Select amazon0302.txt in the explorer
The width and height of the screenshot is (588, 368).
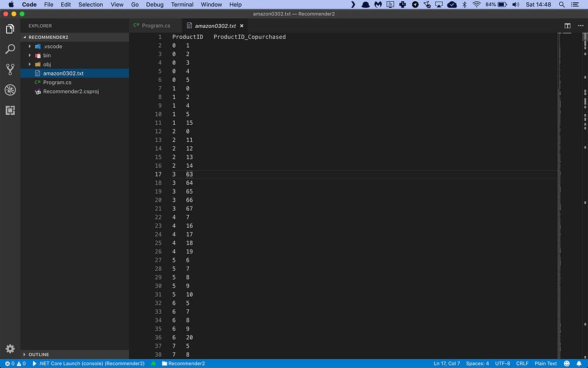click(75, 73)
